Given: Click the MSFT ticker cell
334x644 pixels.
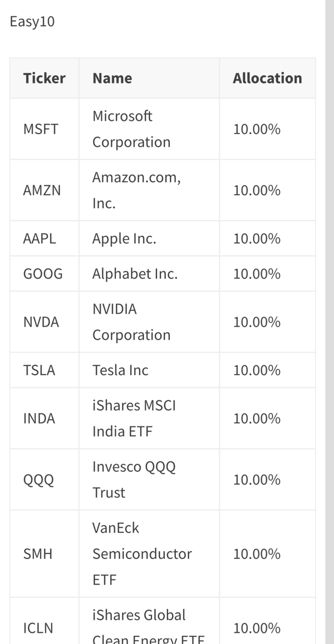Looking at the screenshot, I should 40,129.
